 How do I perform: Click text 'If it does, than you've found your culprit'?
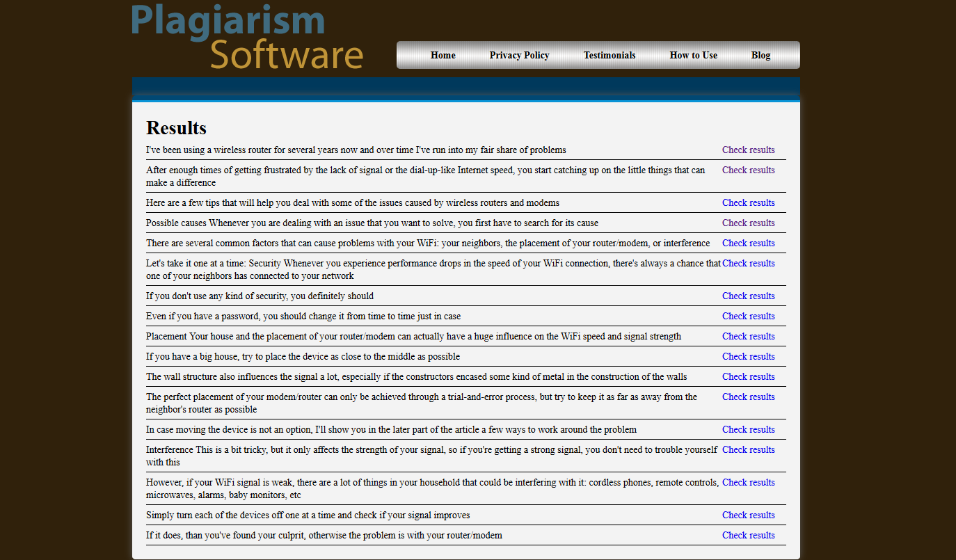(x=324, y=536)
